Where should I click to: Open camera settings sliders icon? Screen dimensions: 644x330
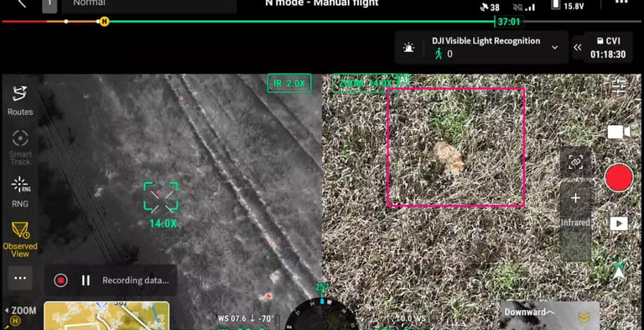click(x=618, y=86)
